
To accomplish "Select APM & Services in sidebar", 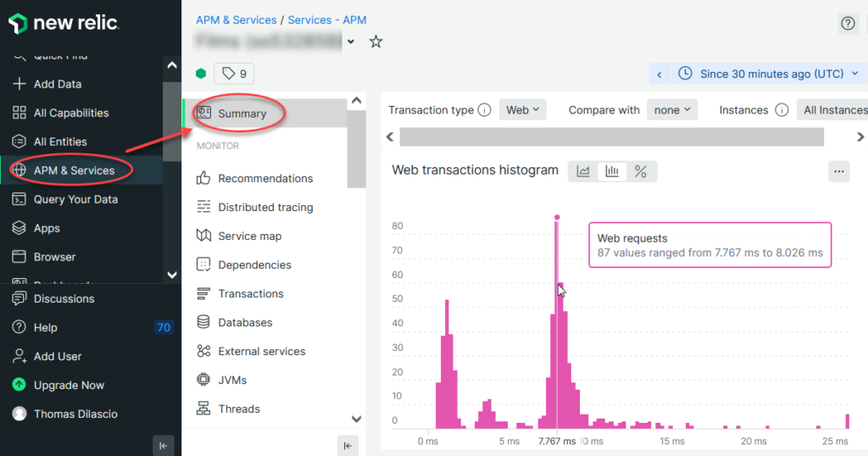I will 74,170.
